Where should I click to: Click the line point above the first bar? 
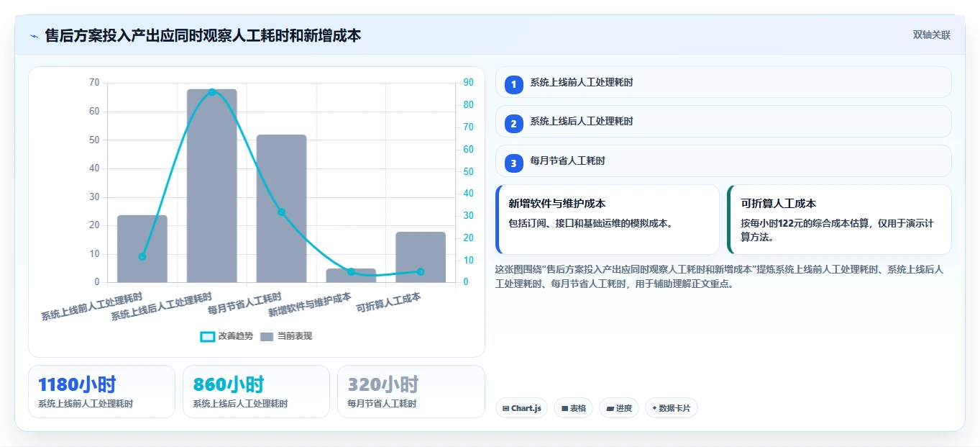142,257
